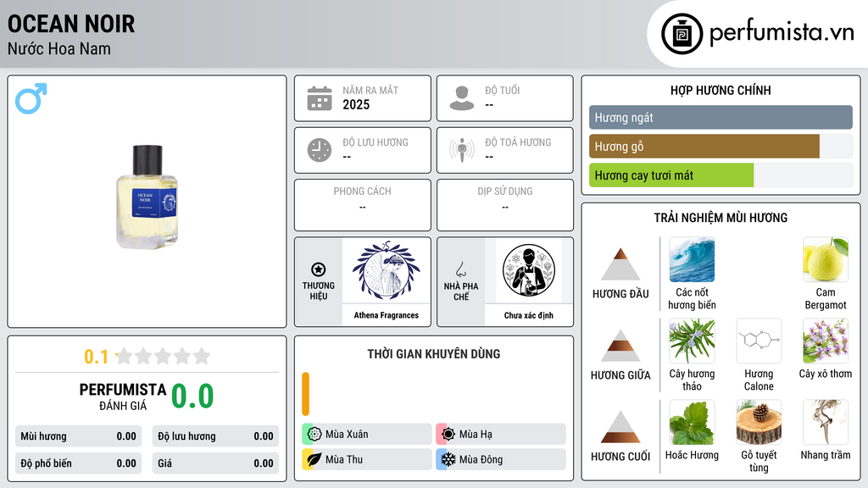The image size is (868, 488).
Task: Click the person icon for Độ tuổi
Action: pos(462,98)
